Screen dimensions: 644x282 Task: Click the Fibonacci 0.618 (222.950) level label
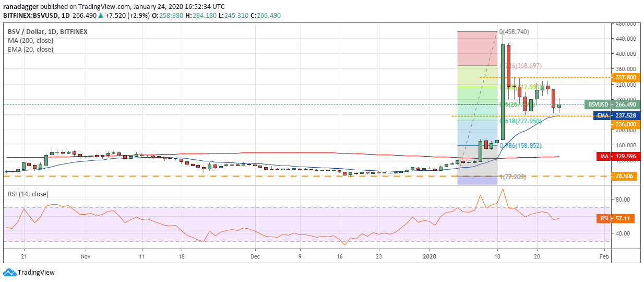[x=517, y=121]
